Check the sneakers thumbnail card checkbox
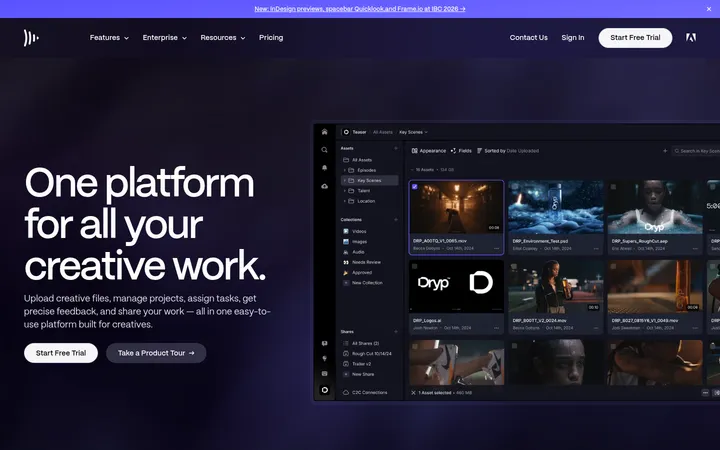720x450 pixels. coord(415,346)
